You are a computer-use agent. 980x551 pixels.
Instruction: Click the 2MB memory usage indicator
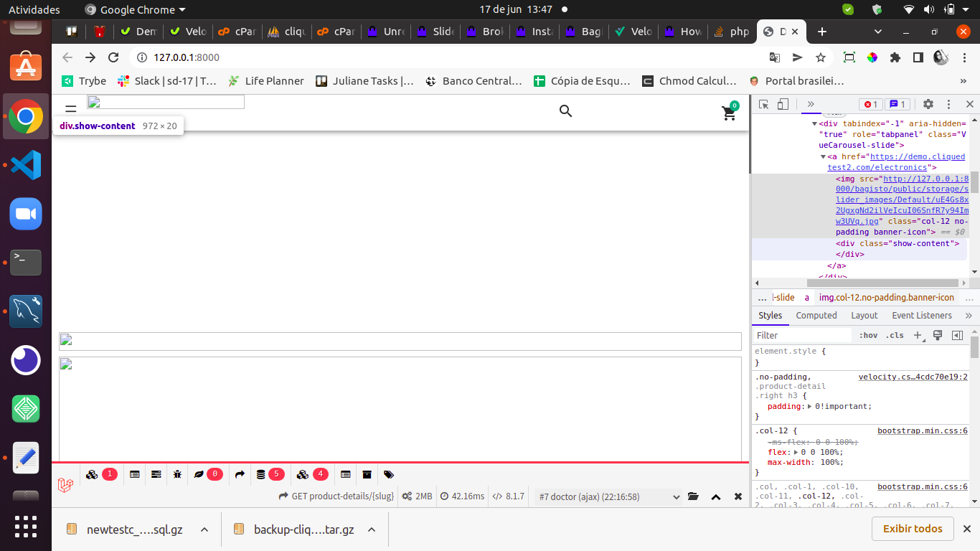point(418,496)
